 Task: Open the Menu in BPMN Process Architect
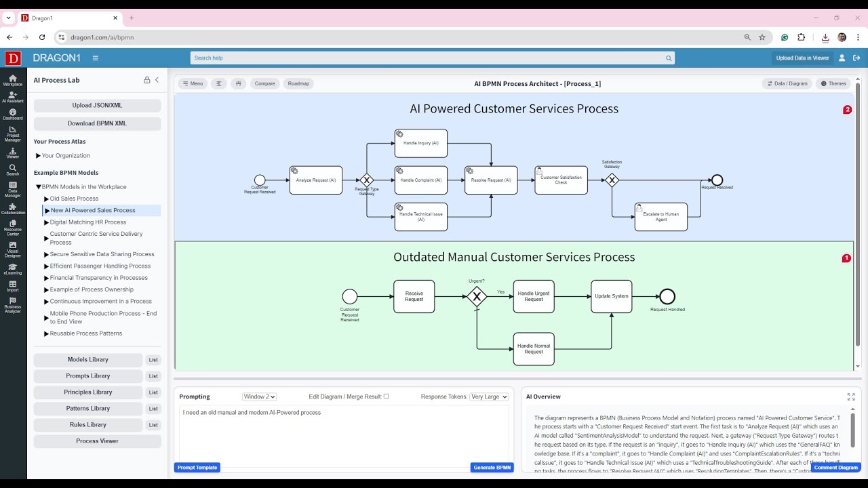193,83
